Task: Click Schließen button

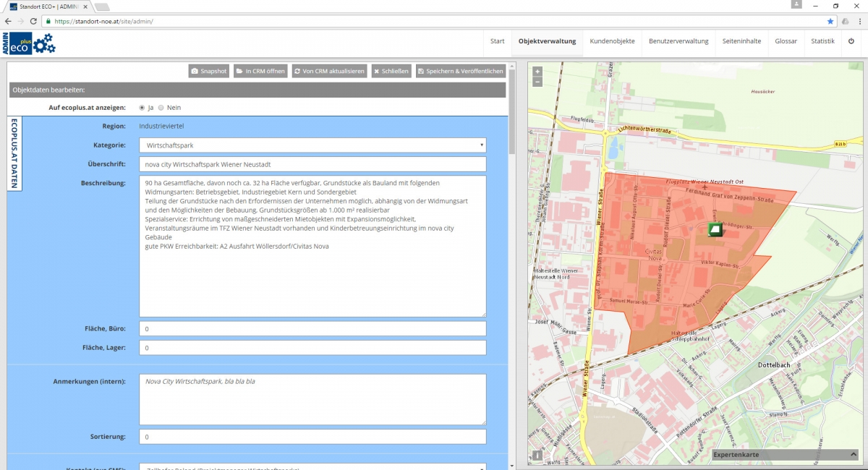Action: tap(391, 71)
